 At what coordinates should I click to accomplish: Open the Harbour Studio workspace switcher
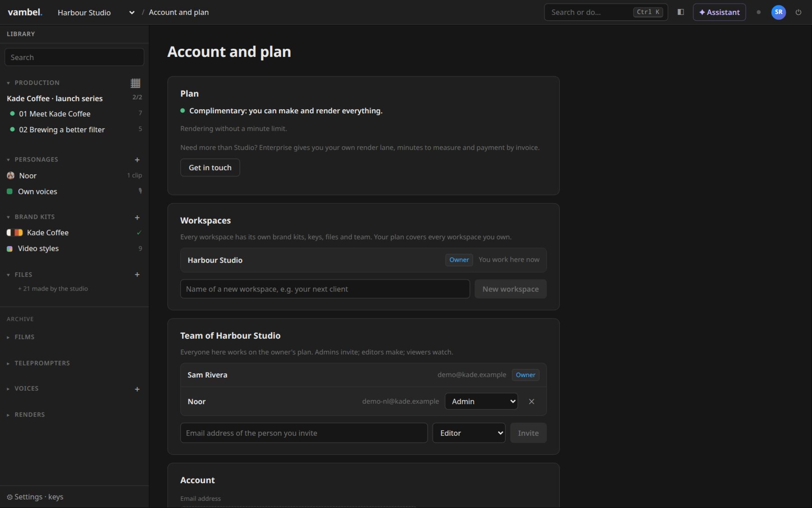coord(96,13)
